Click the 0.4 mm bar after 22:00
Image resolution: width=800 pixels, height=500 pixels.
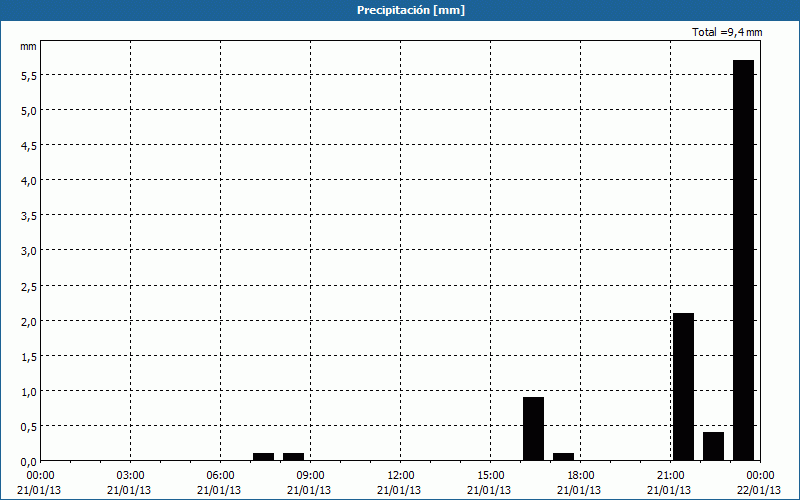coord(713,446)
